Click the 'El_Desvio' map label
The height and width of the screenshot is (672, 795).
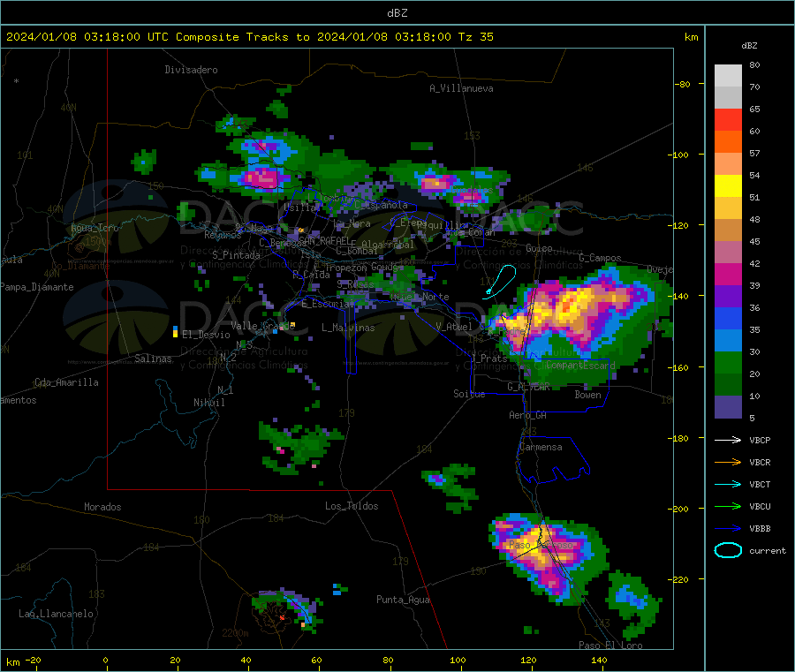point(206,335)
